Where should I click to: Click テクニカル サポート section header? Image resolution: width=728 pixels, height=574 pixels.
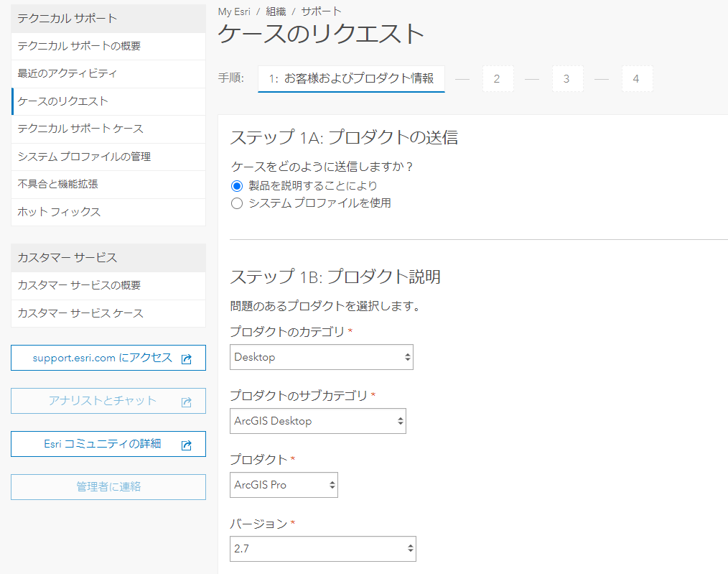tap(108, 19)
